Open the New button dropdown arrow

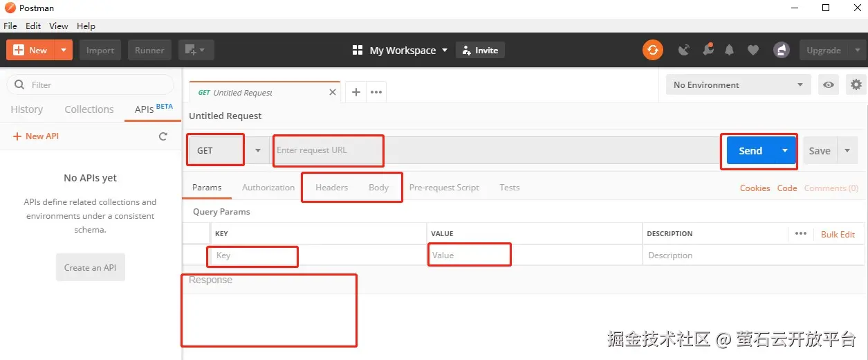click(x=64, y=50)
